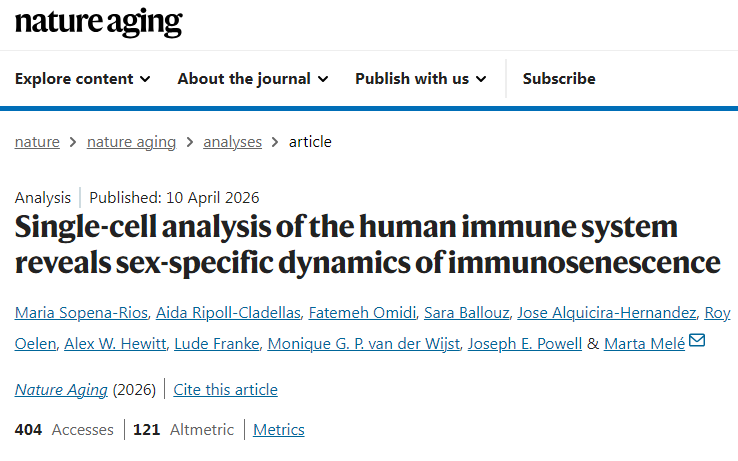Go to the nature breadcrumb link

[x=37, y=142]
